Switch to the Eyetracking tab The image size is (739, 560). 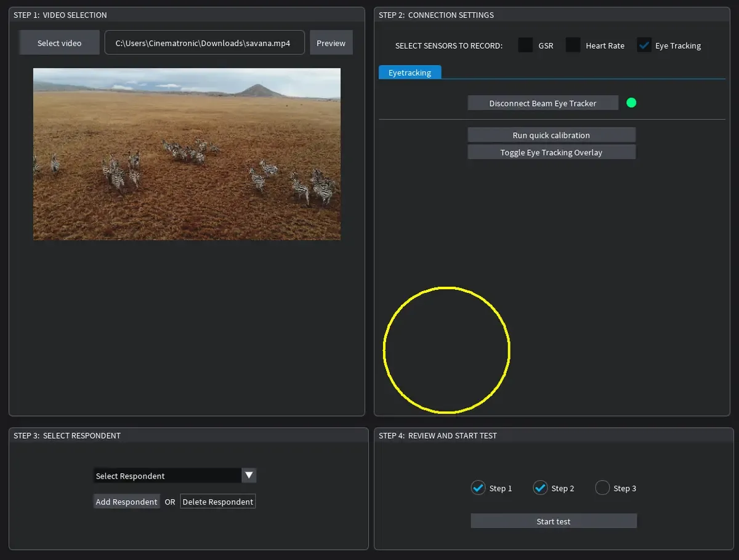[x=410, y=72]
